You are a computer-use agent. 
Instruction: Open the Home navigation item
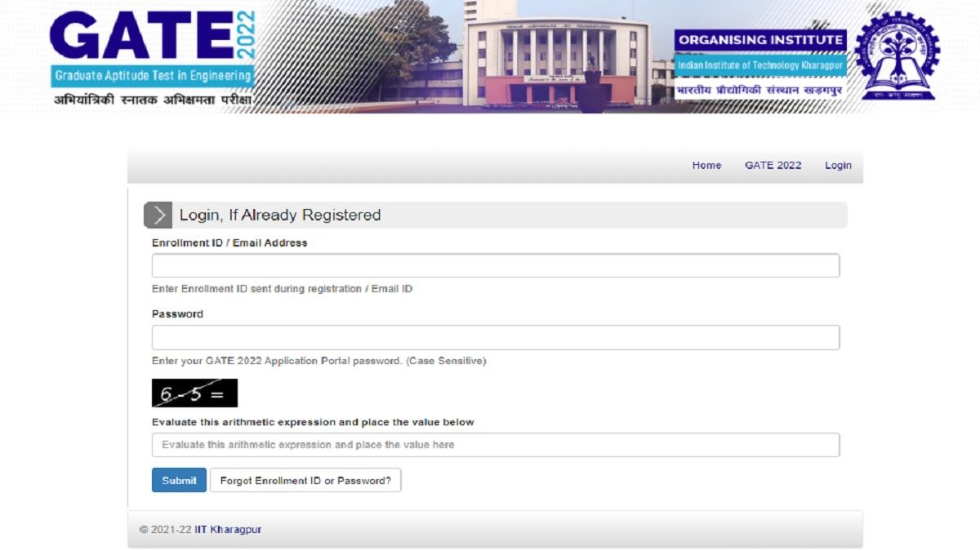pos(706,165)
